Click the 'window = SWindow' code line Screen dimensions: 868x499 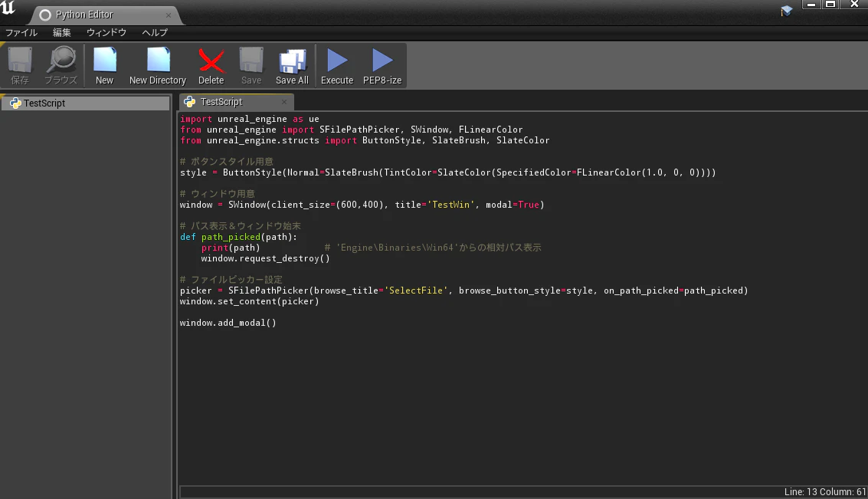point(362,205)
